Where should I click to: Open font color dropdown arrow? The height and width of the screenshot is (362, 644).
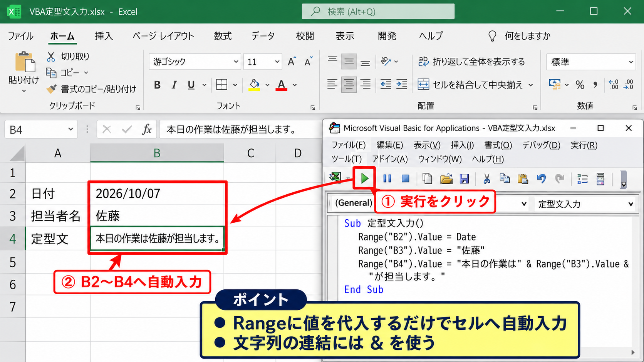(x=295, y=85)
